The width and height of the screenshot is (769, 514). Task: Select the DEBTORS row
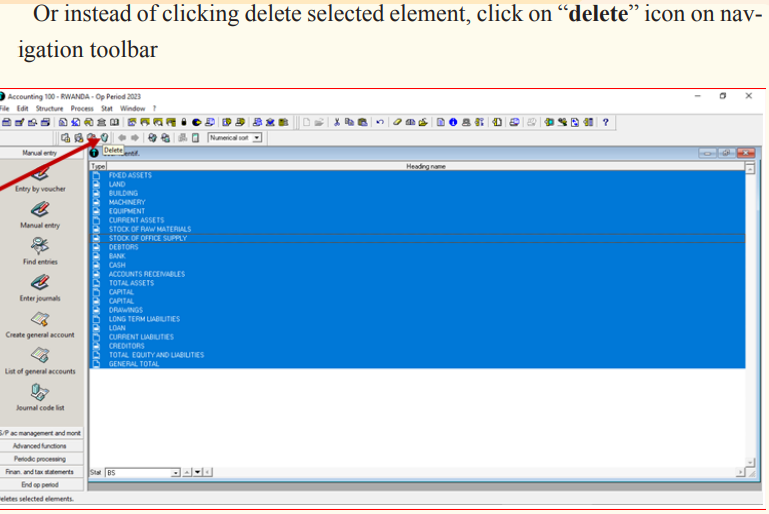[417, 247]
